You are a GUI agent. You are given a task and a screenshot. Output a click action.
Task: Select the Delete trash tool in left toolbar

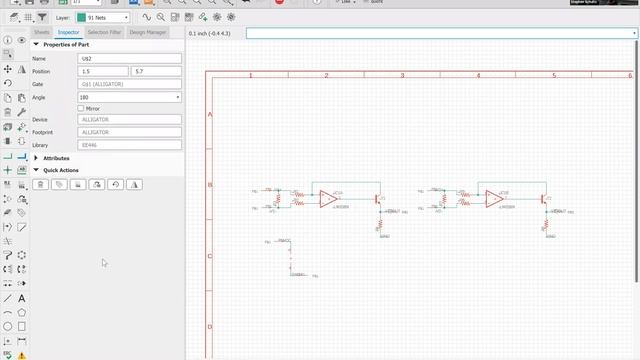7,112
